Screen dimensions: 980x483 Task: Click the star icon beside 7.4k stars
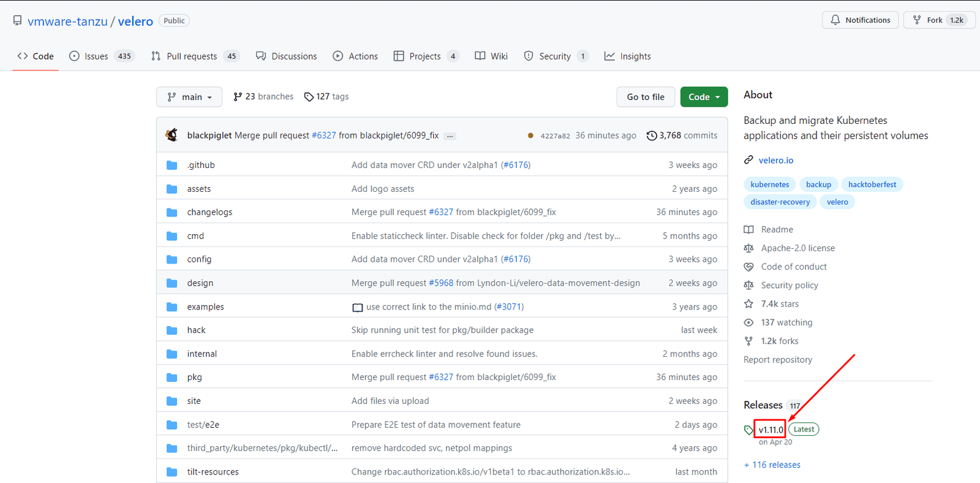pyautogui.click(x=748, y=304)
